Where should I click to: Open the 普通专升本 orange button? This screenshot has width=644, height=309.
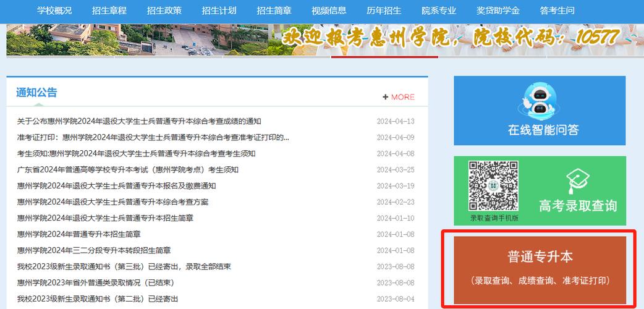tap(540, 269)
